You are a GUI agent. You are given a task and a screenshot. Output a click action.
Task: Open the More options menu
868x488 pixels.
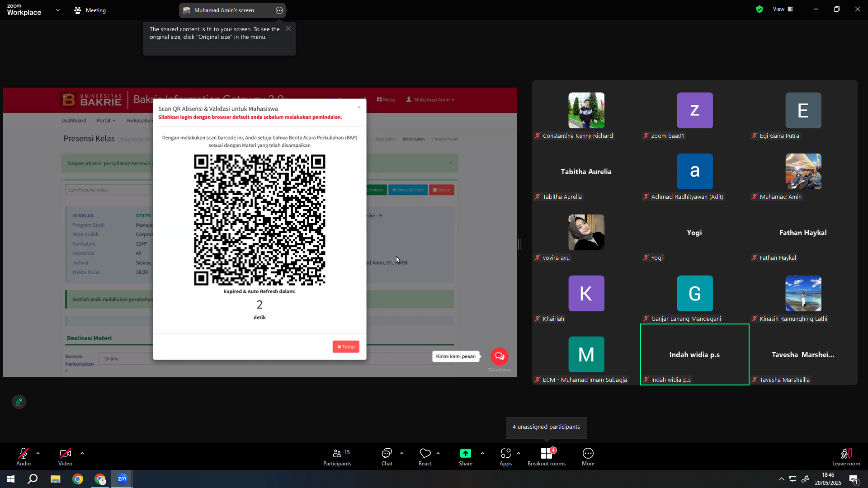pos(588,456)
